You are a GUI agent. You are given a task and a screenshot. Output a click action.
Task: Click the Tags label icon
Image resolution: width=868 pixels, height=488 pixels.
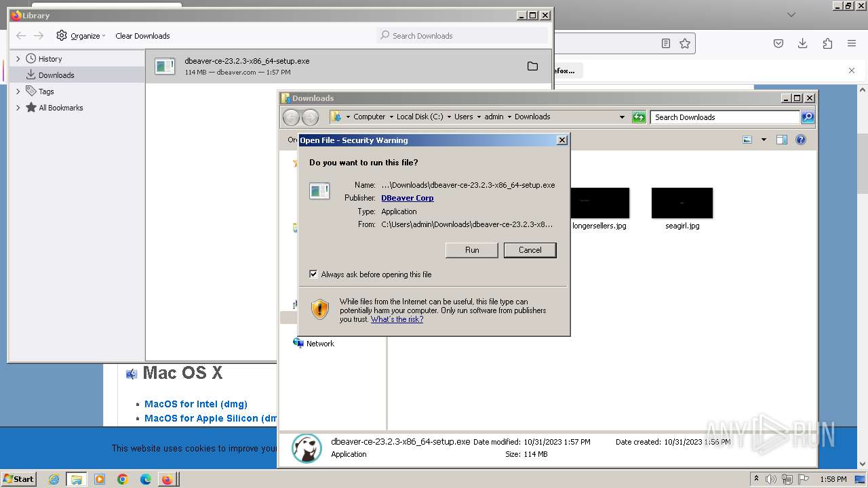click(31, 91)
